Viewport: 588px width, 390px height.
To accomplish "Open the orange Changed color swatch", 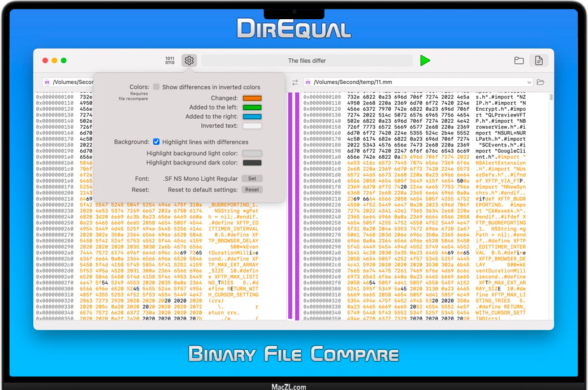I will (252, 98).
